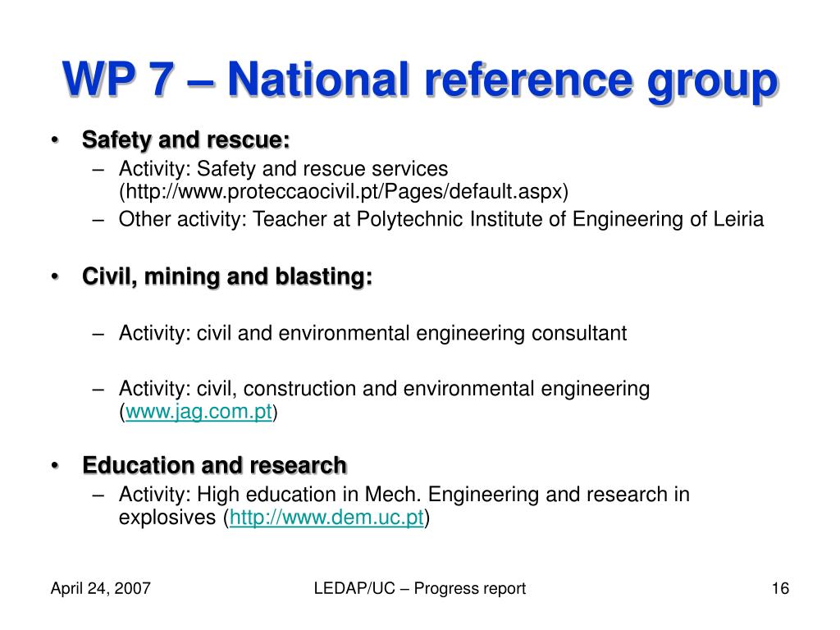The image size is (840, 630).
Task: Click the Activity: Safety and rescue services line
Action: click(283, 169)
